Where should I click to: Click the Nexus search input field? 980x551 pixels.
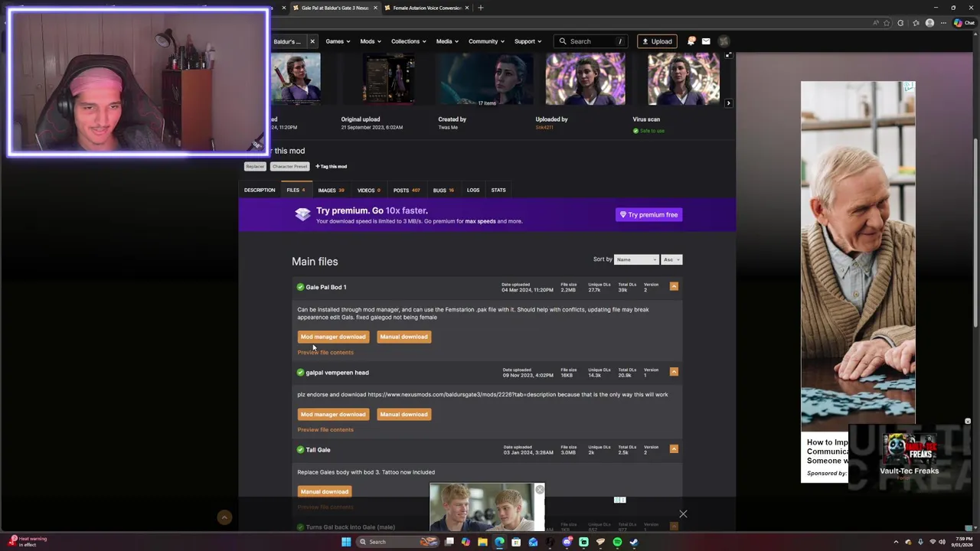click(592, 41)
